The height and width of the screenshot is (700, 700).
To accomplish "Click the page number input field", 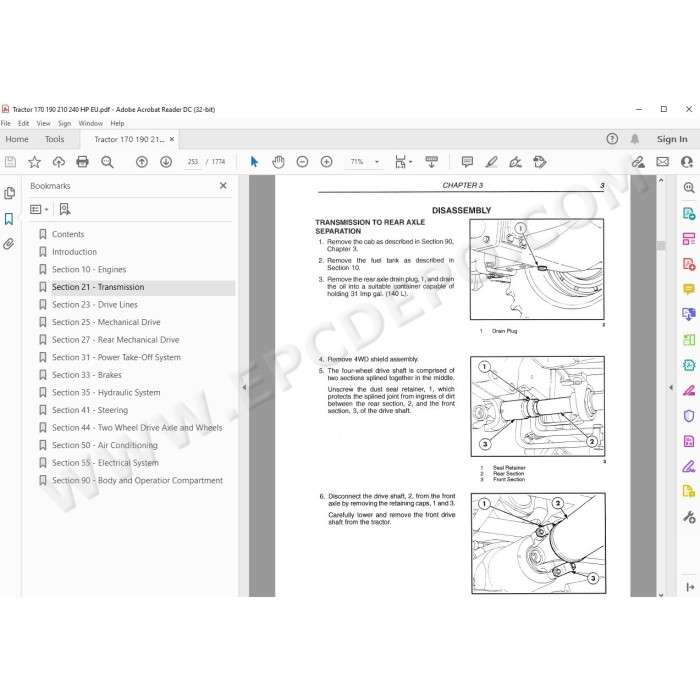I will click(x=192, y=162).
